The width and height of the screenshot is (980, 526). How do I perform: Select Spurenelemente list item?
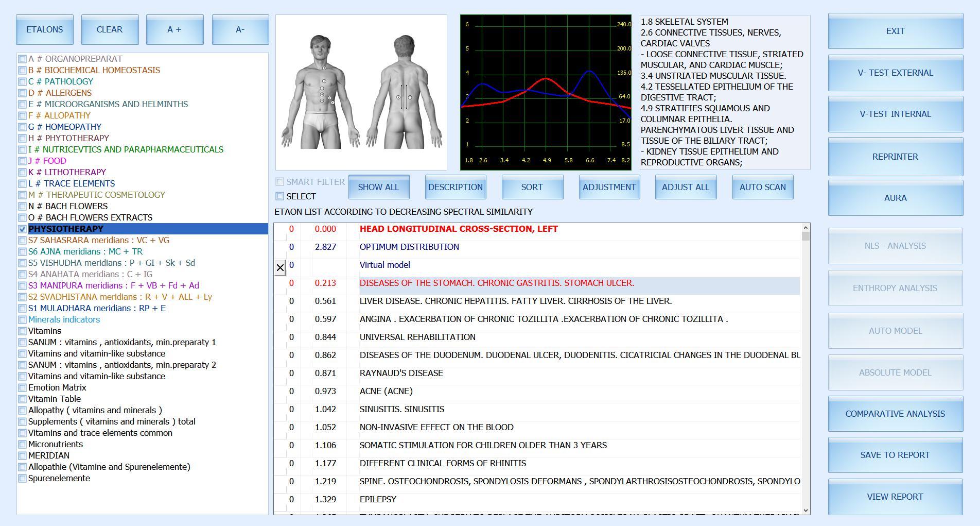pyautogui.click(x=59, y=478)
